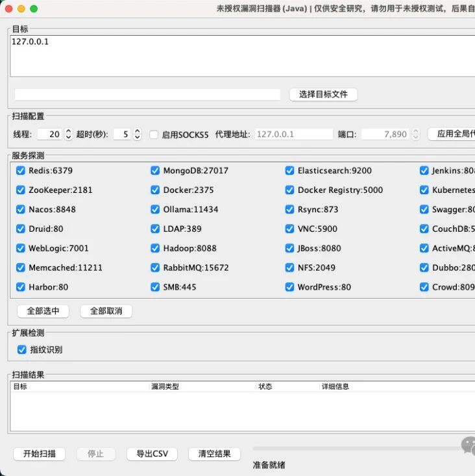Click the 应用全局代理 apply proxy button
Screen dimensions: 475x476
pyautogui.click(x=452, y=134)
